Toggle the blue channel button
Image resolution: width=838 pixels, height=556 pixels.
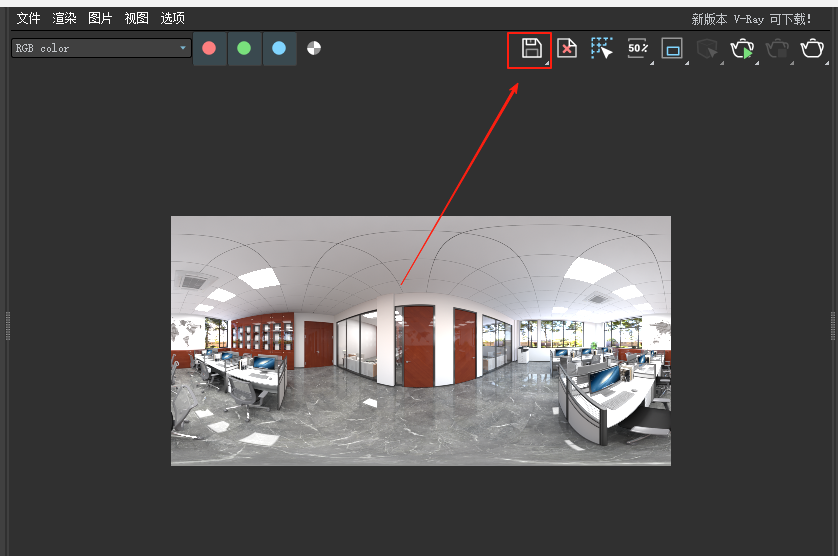tap(279, 48)
